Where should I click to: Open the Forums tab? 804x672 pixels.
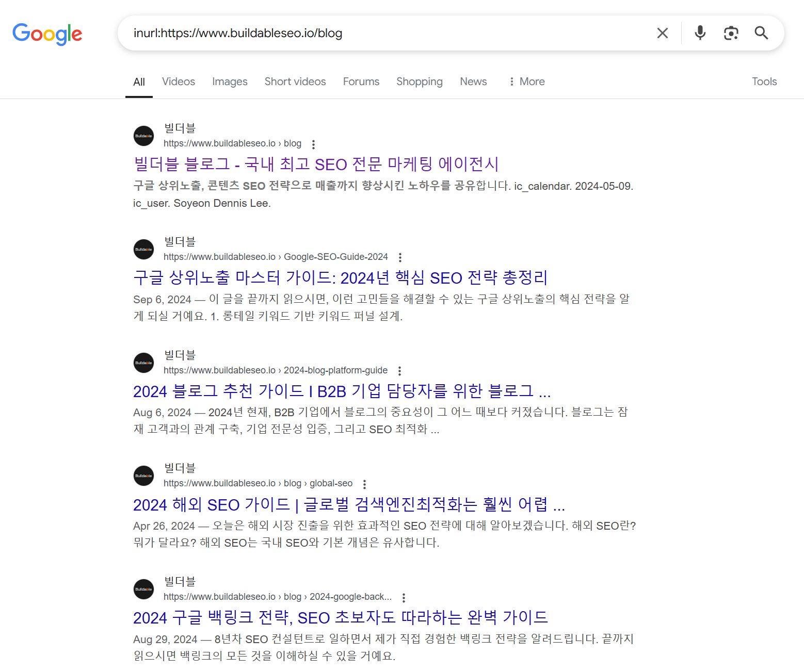click(x=361, y=81)
